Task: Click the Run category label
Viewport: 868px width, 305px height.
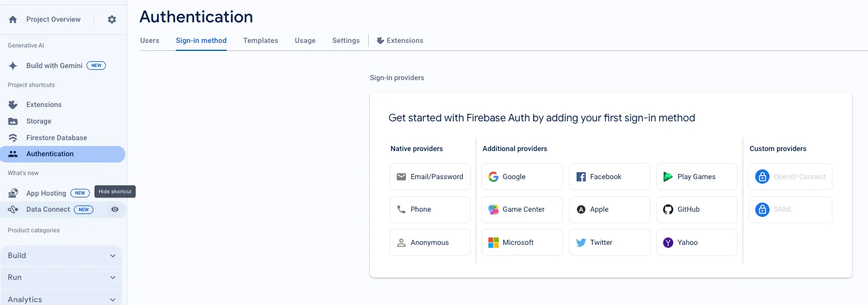Action: [15, 278]
